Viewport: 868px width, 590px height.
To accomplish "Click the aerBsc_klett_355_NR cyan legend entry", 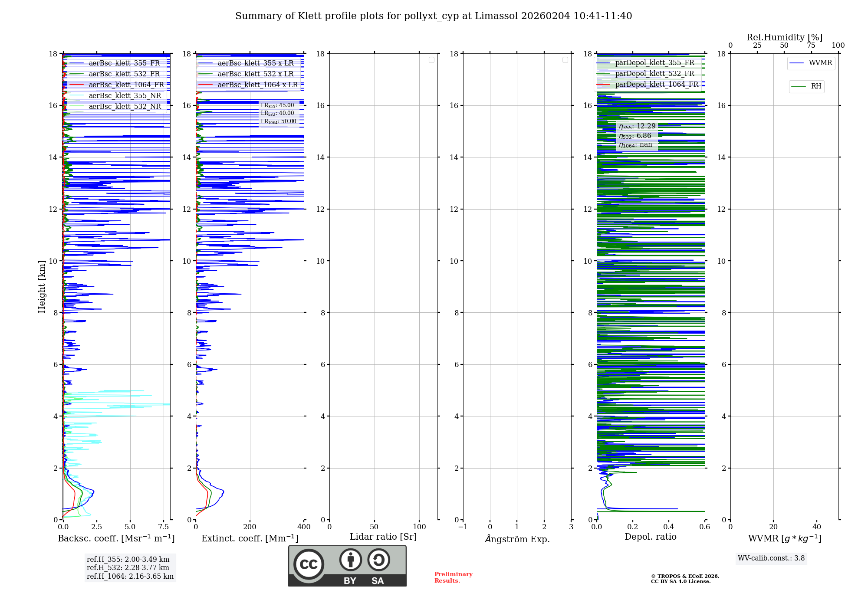I will 115,95.
